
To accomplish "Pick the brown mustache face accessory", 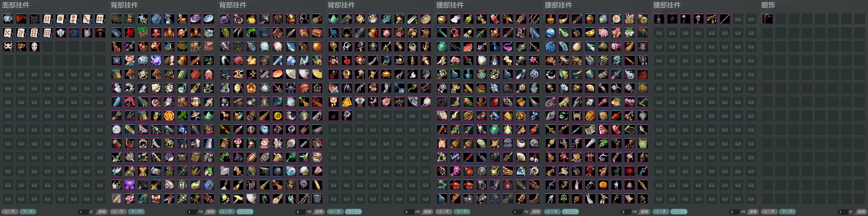I will point(100,33).
